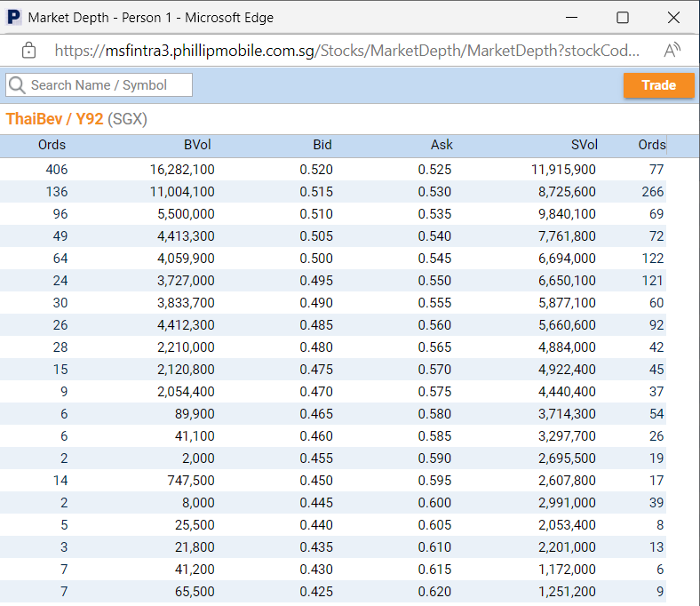Select ask price 0.525
The width and height of the screenshot is (700, 606).
pyautogui.click(x=434, y=169)
